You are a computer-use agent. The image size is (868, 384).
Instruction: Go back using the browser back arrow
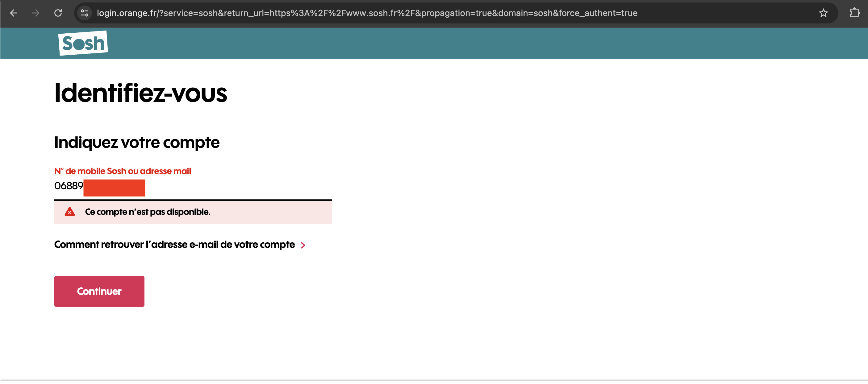coord(14,13)
